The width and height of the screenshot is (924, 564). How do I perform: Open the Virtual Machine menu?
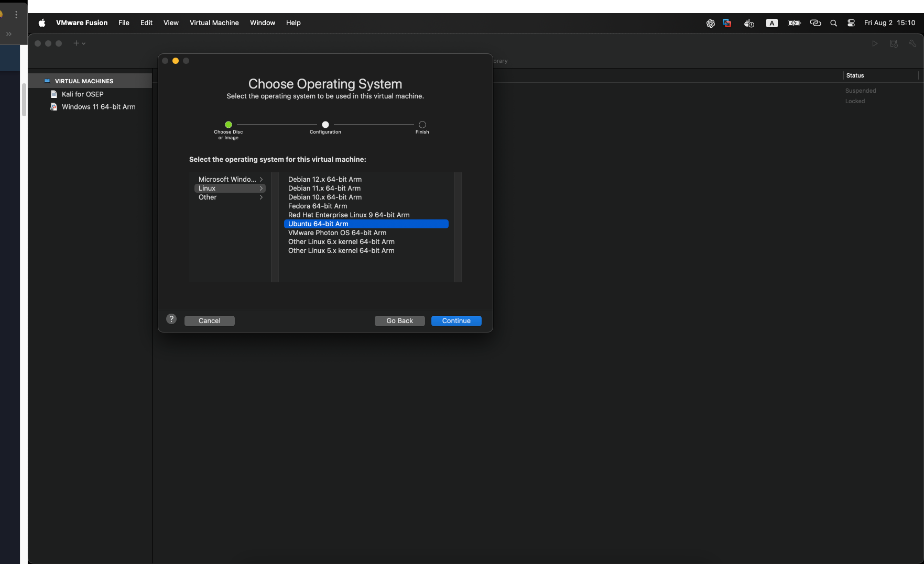214,23
